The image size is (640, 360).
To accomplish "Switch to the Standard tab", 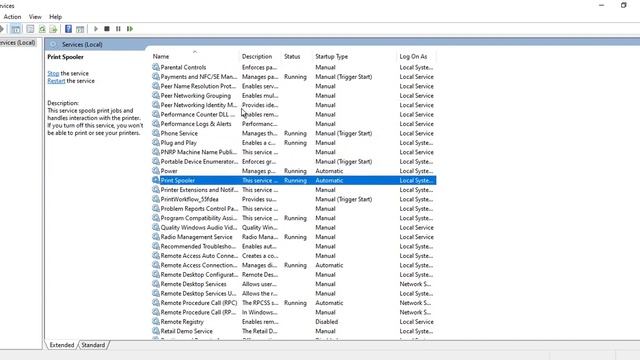I will click(x=93, y=345).
